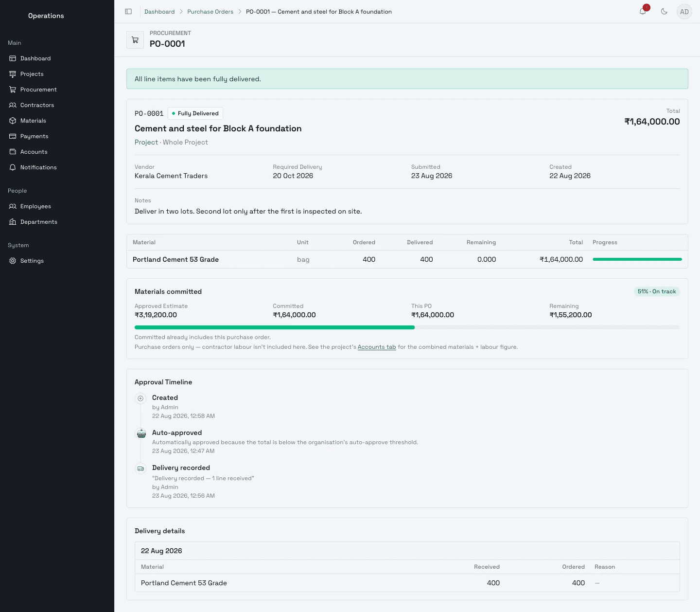
Task: Click the 22 Aug 2026 delivery date header
Action: click(x=161, y=551)
